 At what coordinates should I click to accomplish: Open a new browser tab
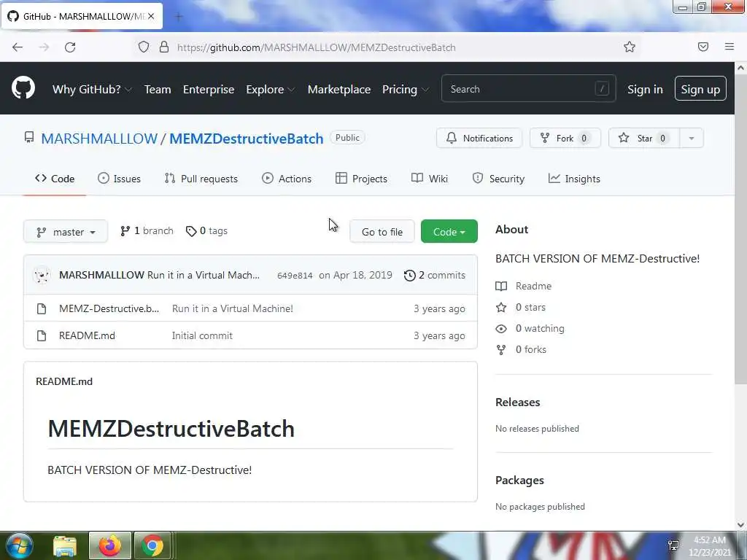click(x=179, y=17)
